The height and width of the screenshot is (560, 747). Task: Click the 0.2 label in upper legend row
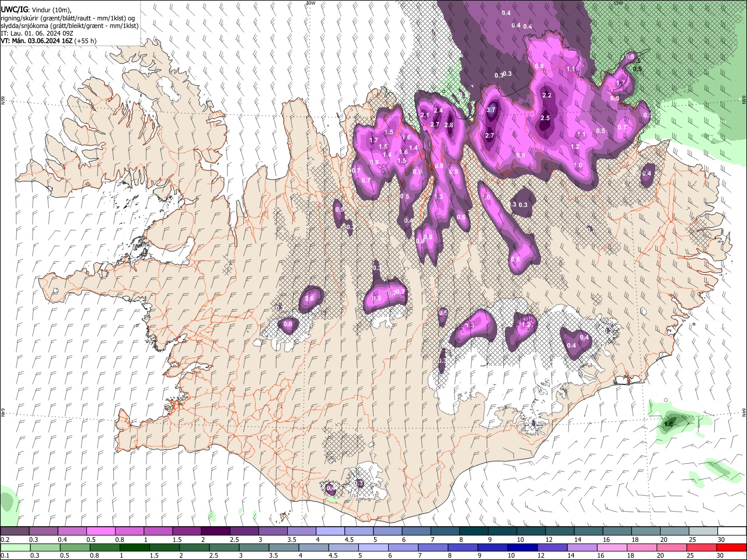pos(5,540)
